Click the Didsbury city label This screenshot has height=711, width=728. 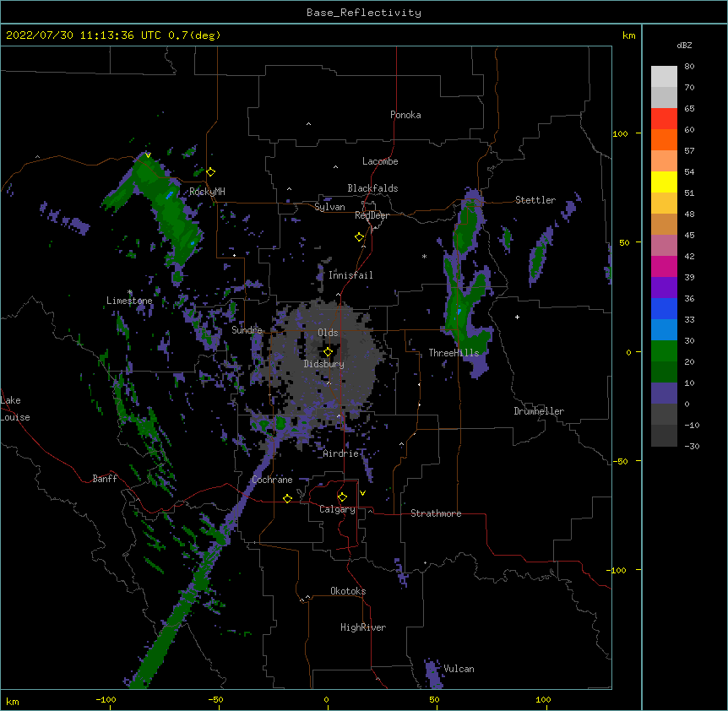pos(324,364)
